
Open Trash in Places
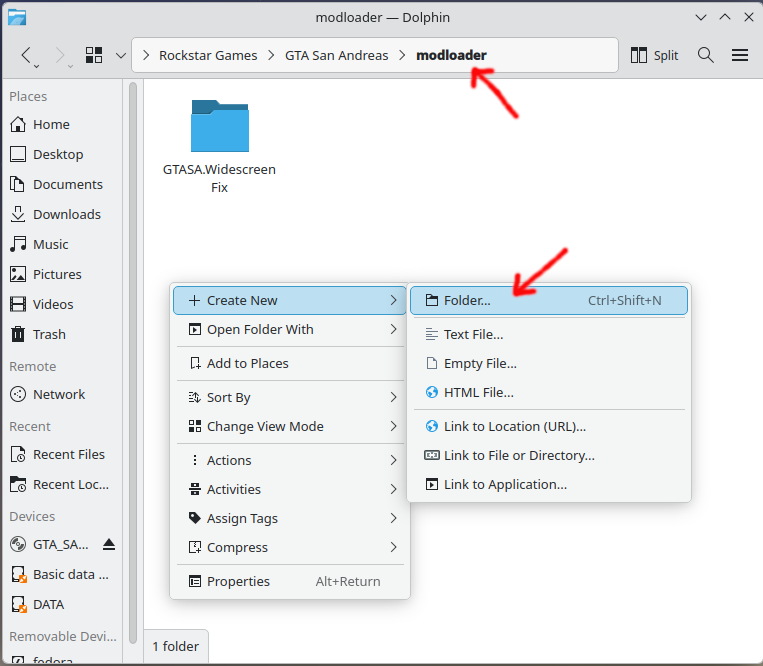[62, 335]
